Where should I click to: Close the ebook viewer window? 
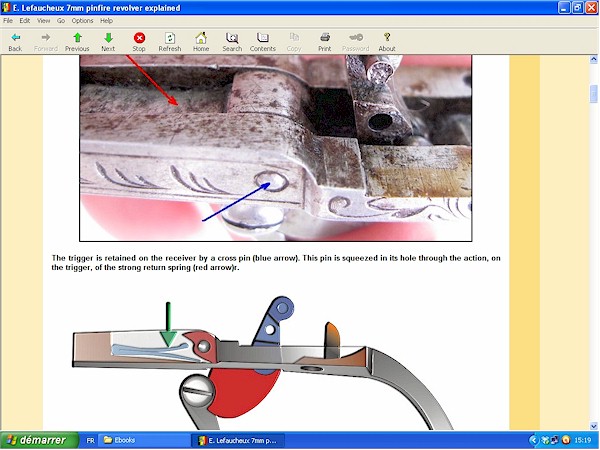592,8
